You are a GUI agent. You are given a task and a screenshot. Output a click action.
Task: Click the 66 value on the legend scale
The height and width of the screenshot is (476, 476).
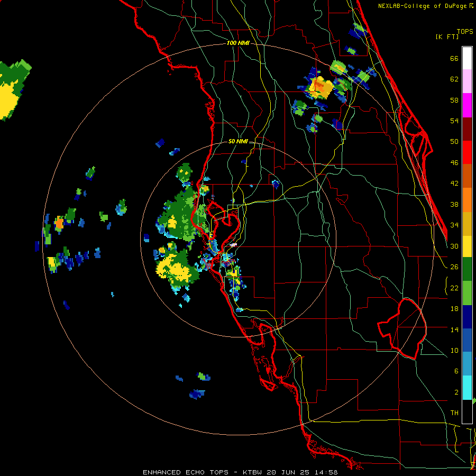click(x=454, y=59)
